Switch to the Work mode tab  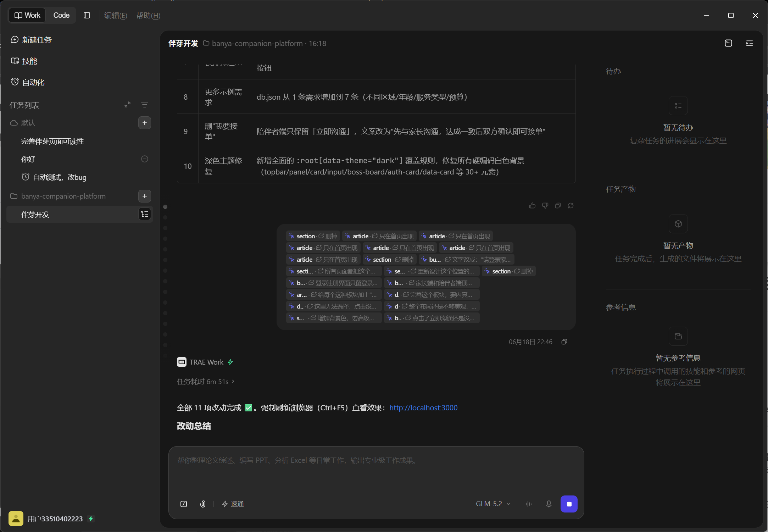27,15
